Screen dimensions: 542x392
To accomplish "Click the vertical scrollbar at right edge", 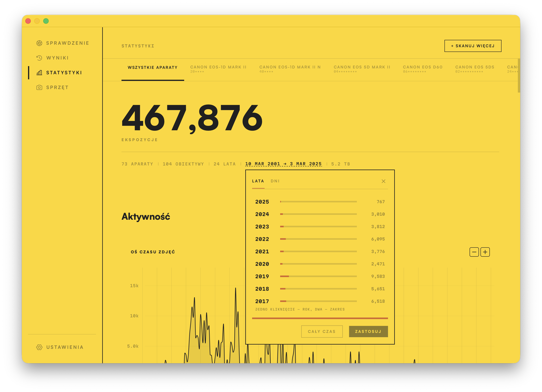I will click(519, 75).
